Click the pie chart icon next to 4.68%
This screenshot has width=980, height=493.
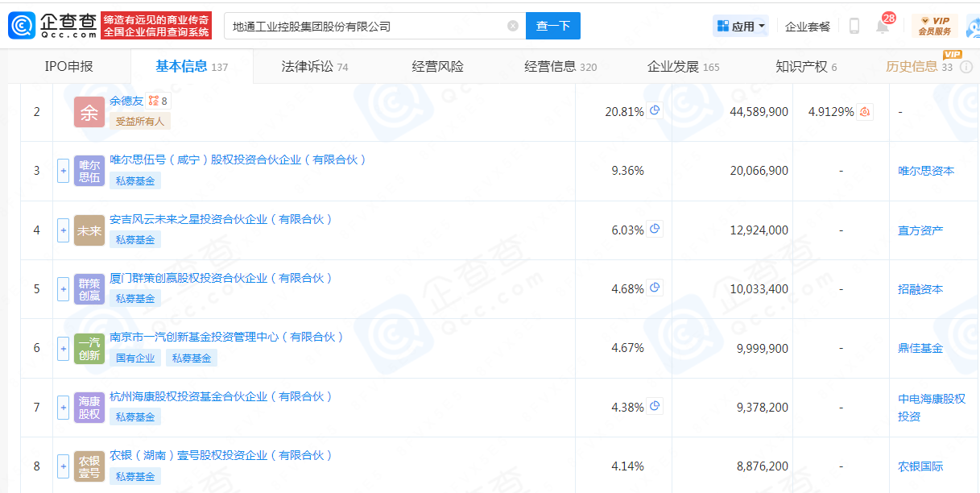point(655,288)
